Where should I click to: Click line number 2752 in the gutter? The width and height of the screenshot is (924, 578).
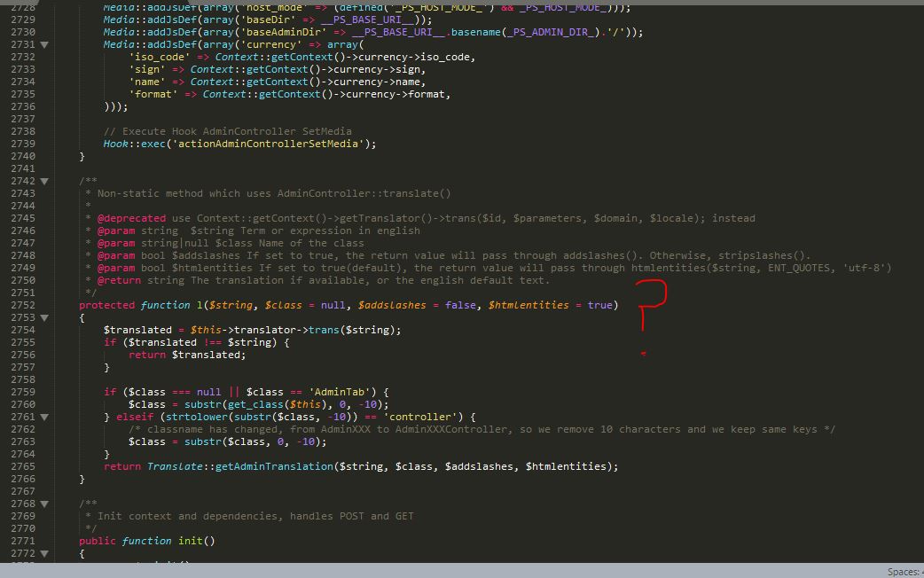click(x=23, y=305)
